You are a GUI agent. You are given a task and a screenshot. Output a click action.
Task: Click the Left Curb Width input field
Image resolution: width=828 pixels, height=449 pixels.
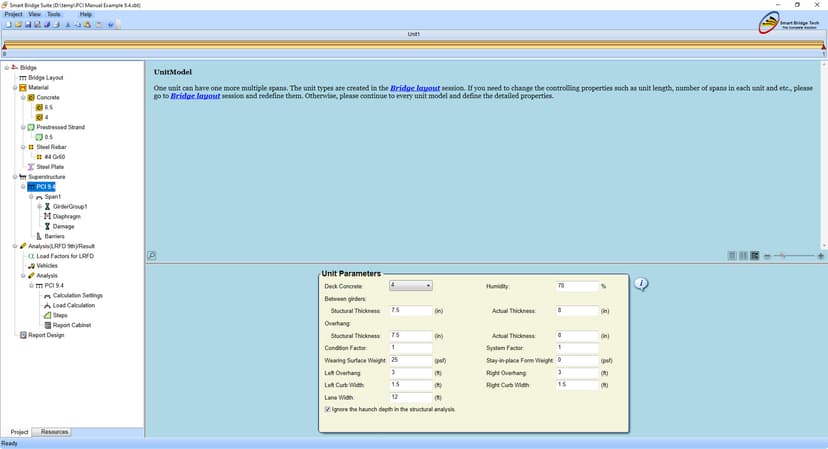[x=411, y=385]
